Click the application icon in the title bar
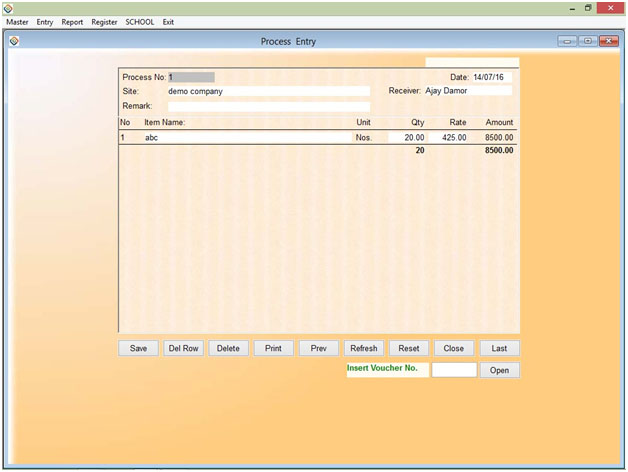The image size is (628, 472). pyautogui.click(x=9, y=8)
